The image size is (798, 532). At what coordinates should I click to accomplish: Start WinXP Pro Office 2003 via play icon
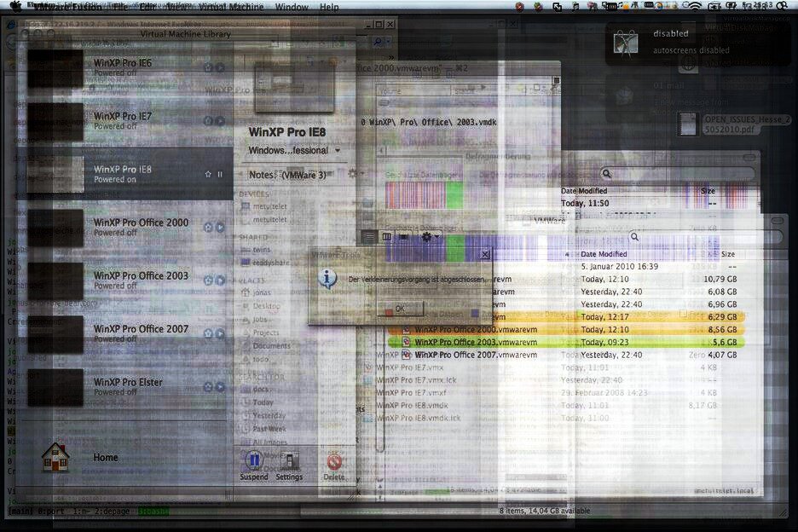coord(220,280)
